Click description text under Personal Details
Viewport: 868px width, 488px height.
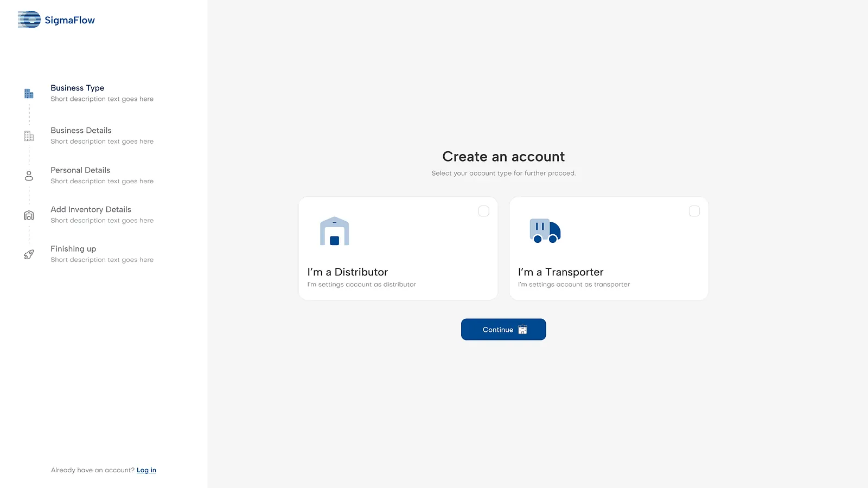(x=102, y=181)
